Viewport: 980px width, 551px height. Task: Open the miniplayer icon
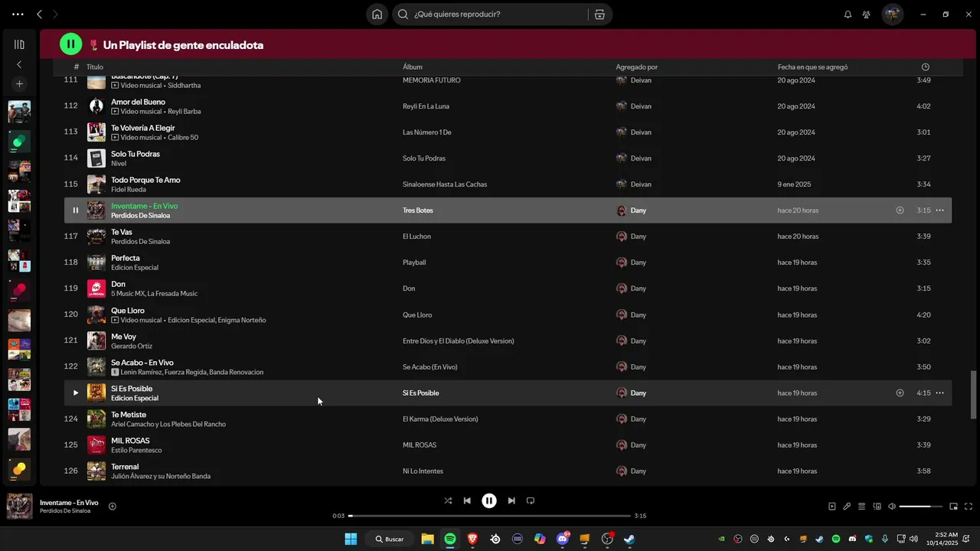(953, 506)
